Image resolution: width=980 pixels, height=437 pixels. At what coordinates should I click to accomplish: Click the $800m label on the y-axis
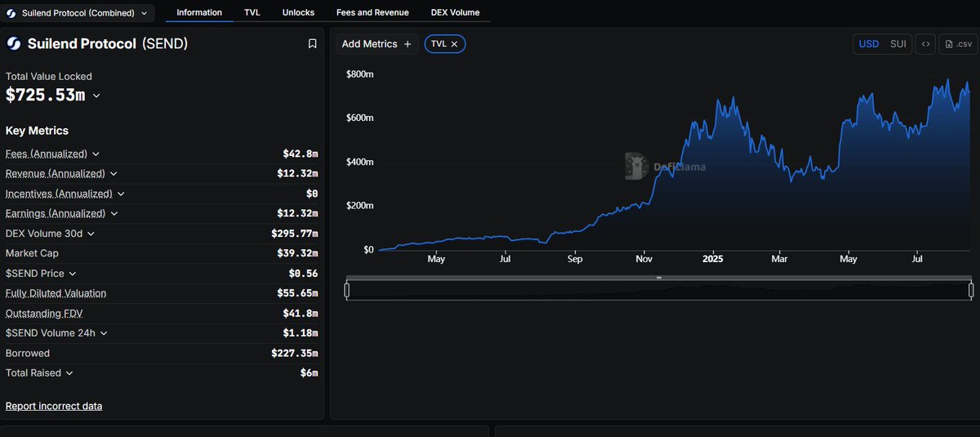[x=359, y=74]
